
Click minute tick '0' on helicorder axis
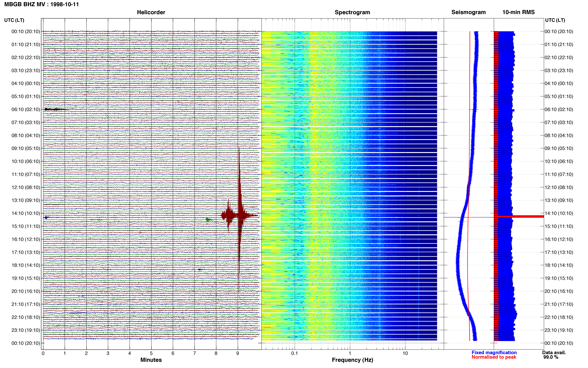click(x=43, y=353)
